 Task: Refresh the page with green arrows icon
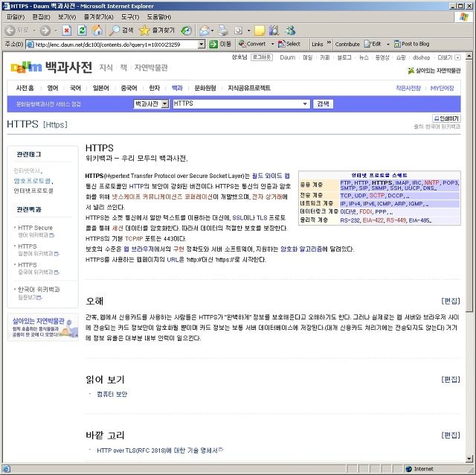click(x=82, y=31)
